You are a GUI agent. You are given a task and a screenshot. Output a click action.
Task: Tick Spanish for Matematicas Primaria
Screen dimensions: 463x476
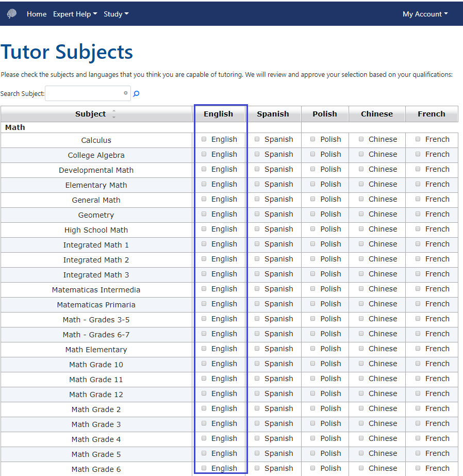point(257,304)
